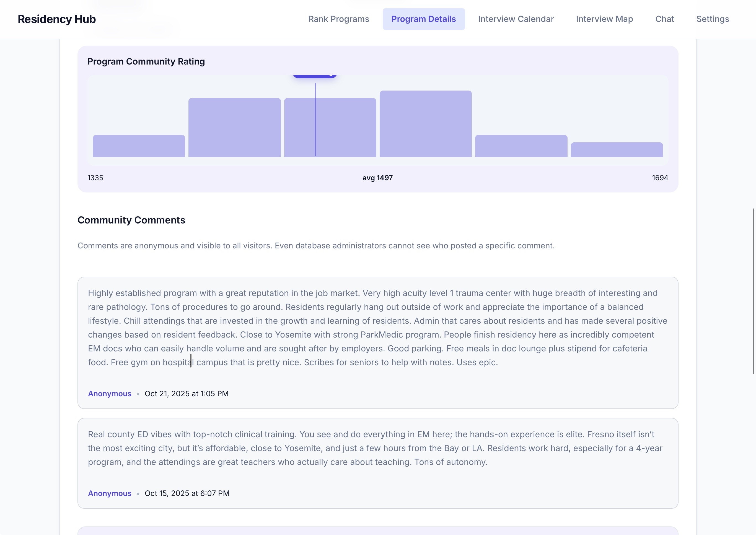This screenshot has height=535, width=756.
Task: Click the 1335 minimum rating label
Action: click(95, 177)
